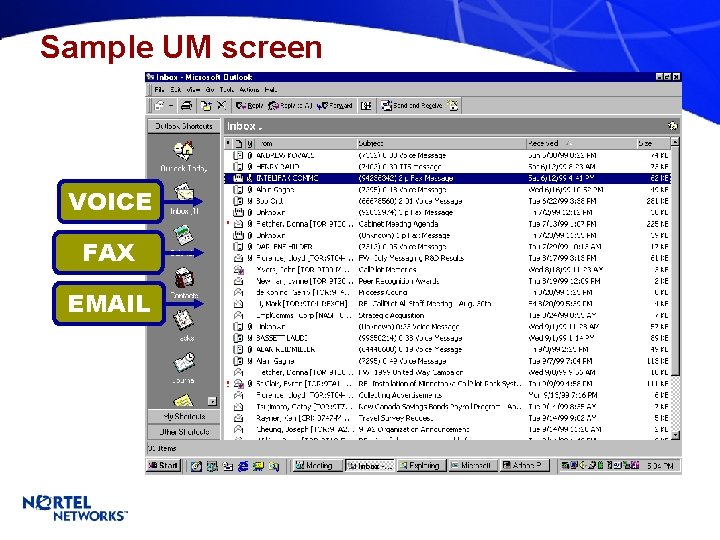Viewport: 720px width, 540px height.
Task: Click the Outlook bar scroll-down arrow
Action: (212, 401)
